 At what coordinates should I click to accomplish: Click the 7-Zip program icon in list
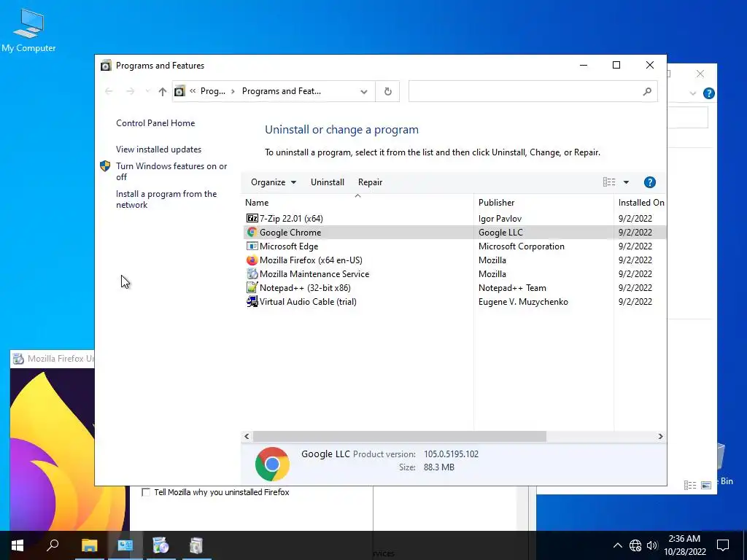tap(252, 219)
